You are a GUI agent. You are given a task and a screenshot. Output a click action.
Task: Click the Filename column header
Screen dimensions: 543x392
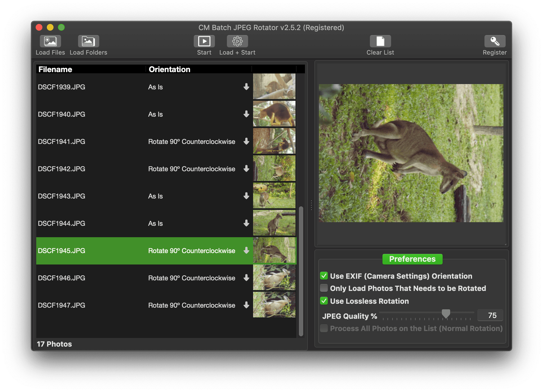(91, 69)
